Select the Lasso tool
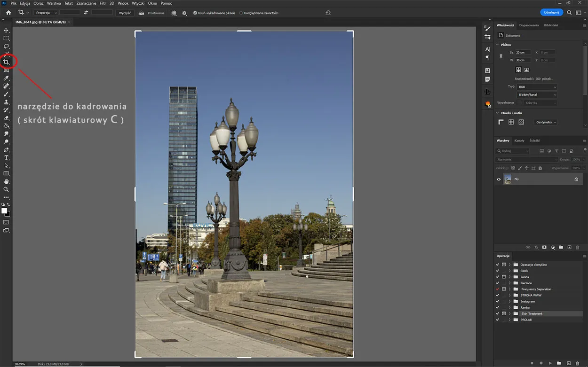The image size is (588, 367). click(x=6, y=46)
